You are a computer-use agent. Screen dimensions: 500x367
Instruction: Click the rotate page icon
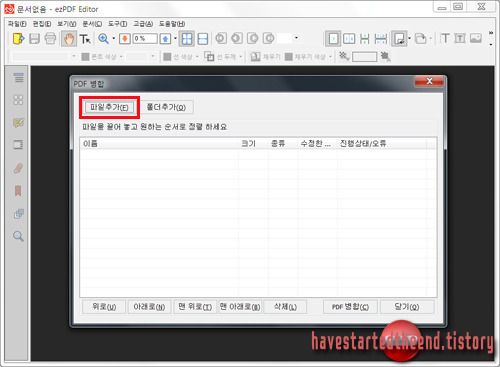pos(421,39)
